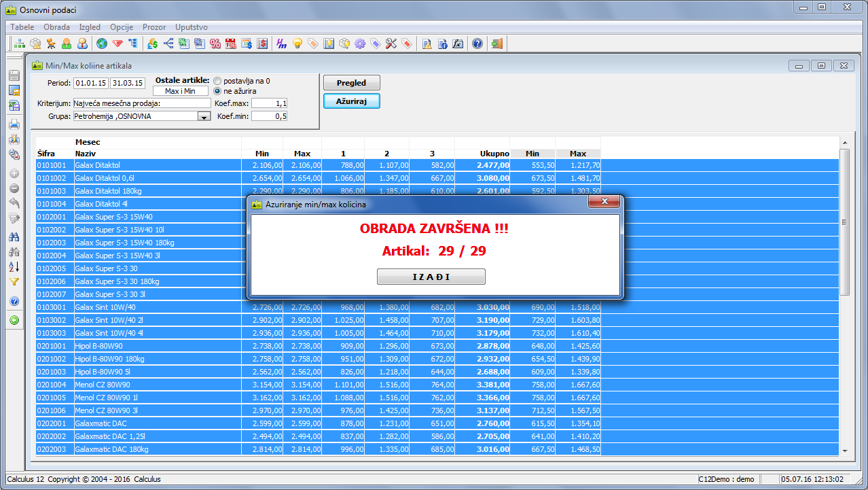Image resolution: width=868 pixels, height=490 pixels.
Task: Click the globe icon in the toolbar
Action: tap(103, 44)
